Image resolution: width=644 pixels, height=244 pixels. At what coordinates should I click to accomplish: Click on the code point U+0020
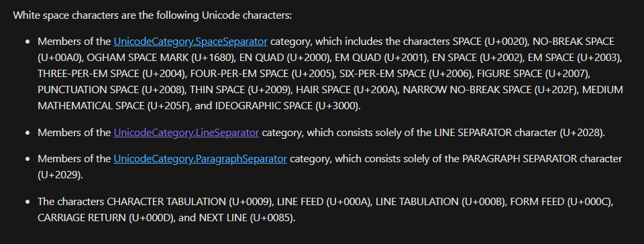506,42
